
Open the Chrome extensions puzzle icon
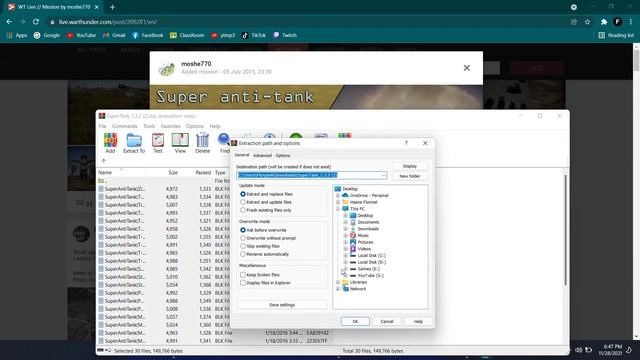(x=604, y=22)
